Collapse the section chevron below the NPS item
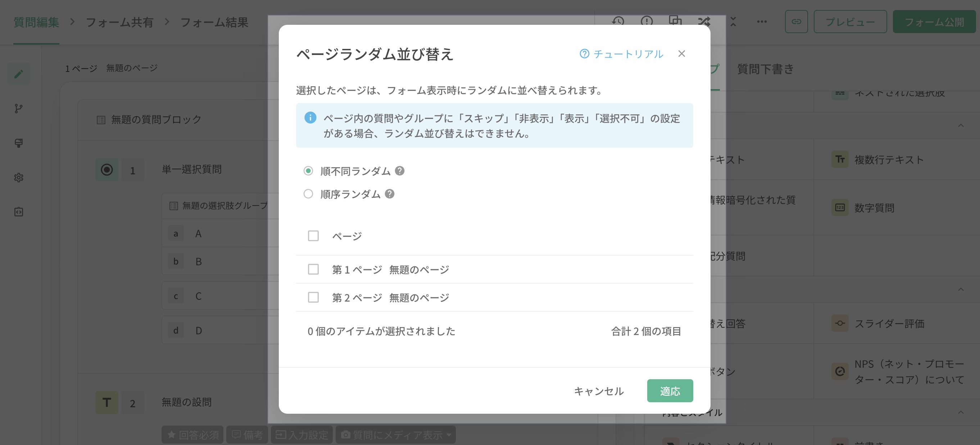Image resolution: width=980 pixels, height=445 pixels. tap(961, 412)
